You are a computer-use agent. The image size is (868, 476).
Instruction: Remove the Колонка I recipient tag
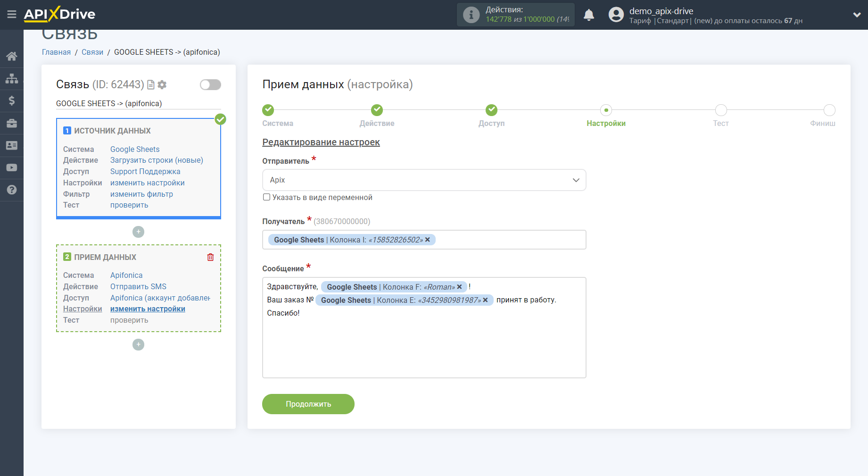click(x=428, y=240)
